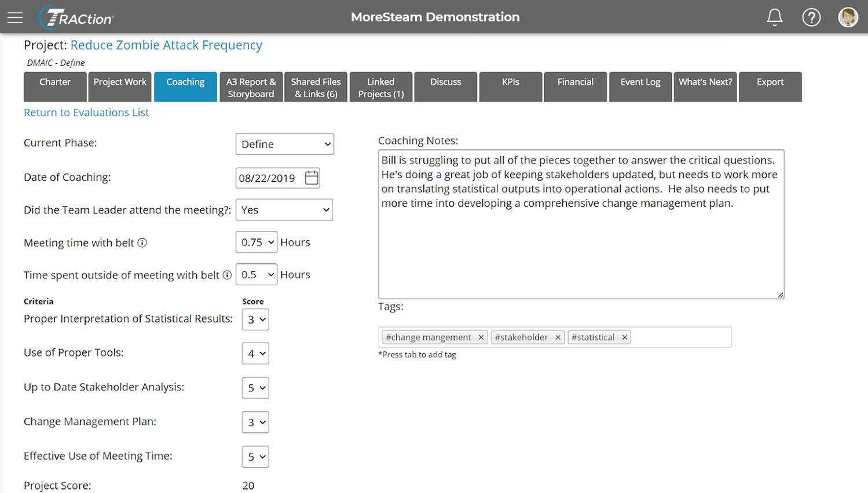
Task: Click the TRACtion logo
Action: click(76, 17)
